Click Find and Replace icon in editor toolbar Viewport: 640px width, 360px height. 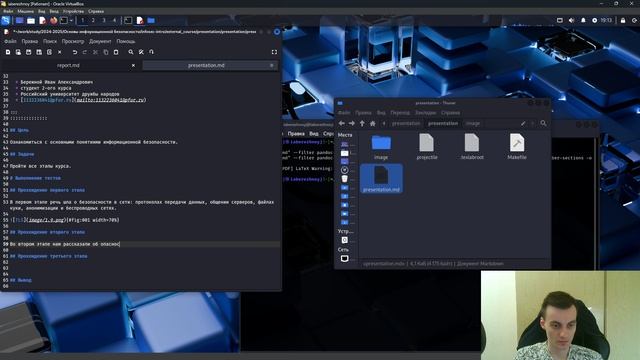coord(141,52)
